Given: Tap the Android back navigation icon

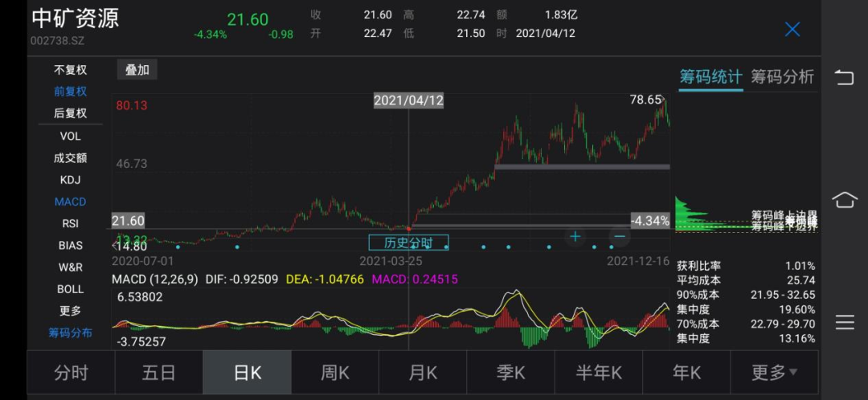Looking at the screenshot, I should [x=845, y=77].
